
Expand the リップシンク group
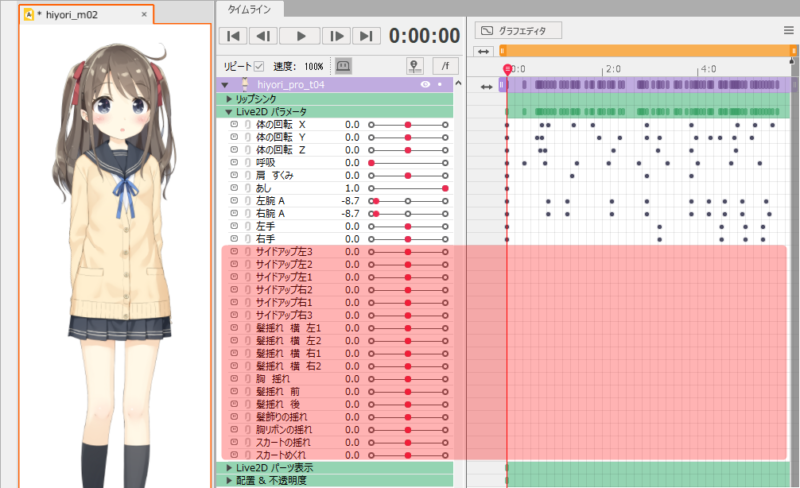pyautogui.click(x=229, y=99)
